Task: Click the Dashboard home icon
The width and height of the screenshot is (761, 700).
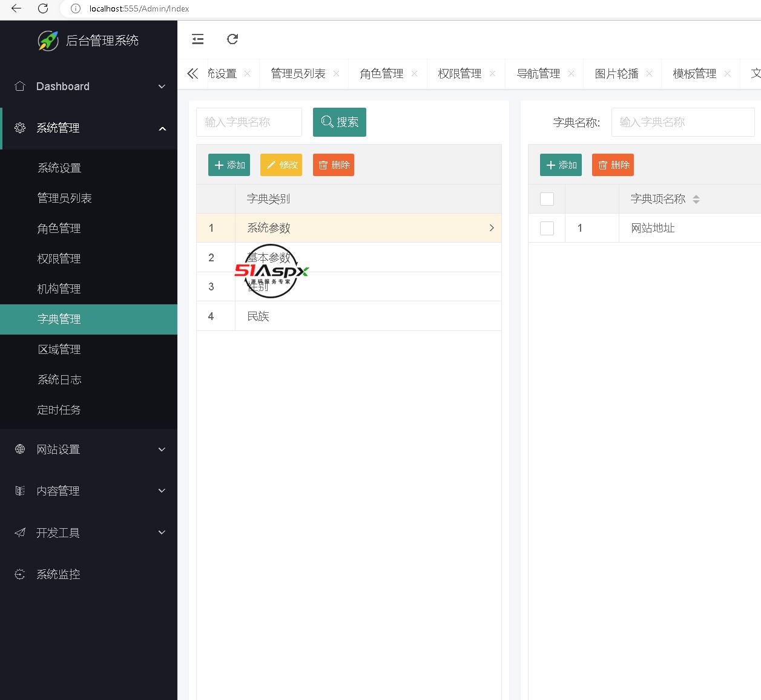Action: pos(20,86)
